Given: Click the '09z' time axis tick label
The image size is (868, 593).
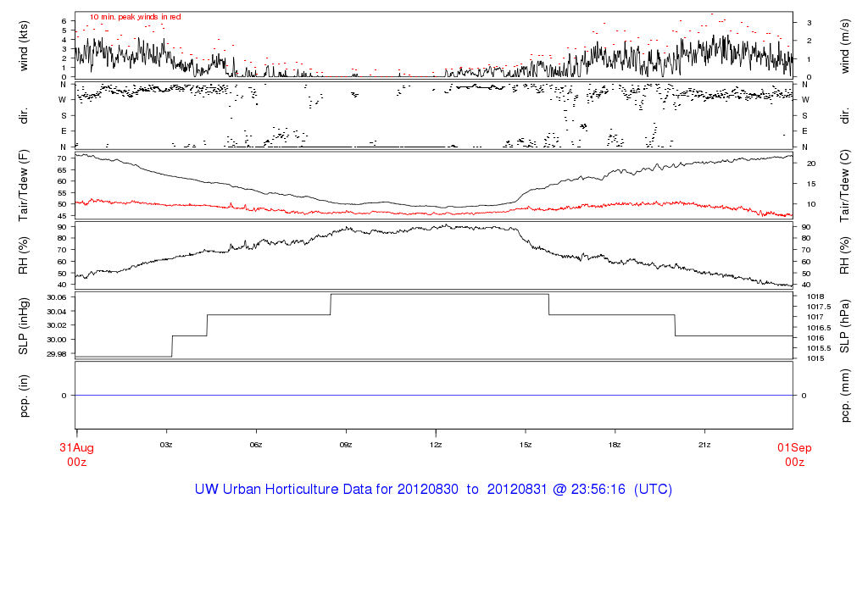Looking at the screenshot, I should [x=346, y=445].
